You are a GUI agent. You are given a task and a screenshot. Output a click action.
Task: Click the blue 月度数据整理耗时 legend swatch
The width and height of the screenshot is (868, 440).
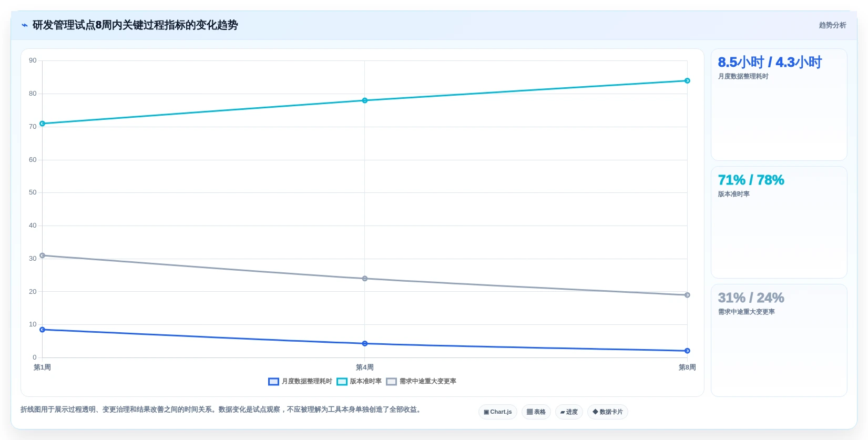tap(273, 382)
